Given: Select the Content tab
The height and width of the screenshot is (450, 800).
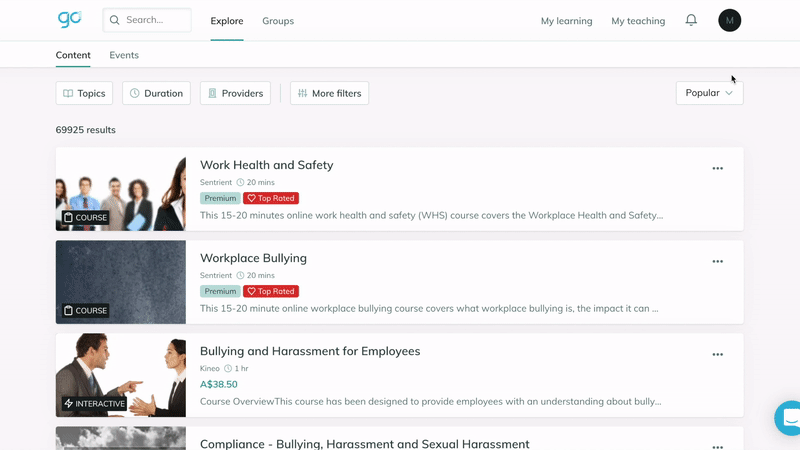Looking at the screenshot, I should [x=73, y=55].
